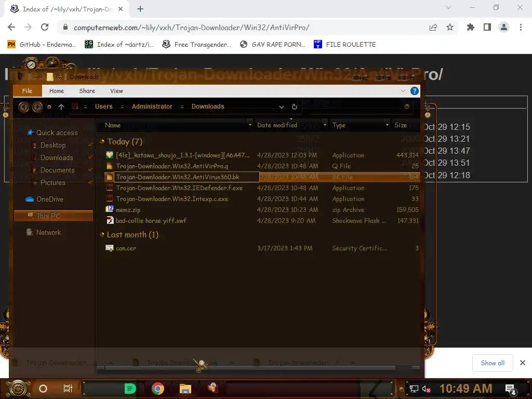
Task: Open the Date modified column filter dropdown
Action: 325,125
